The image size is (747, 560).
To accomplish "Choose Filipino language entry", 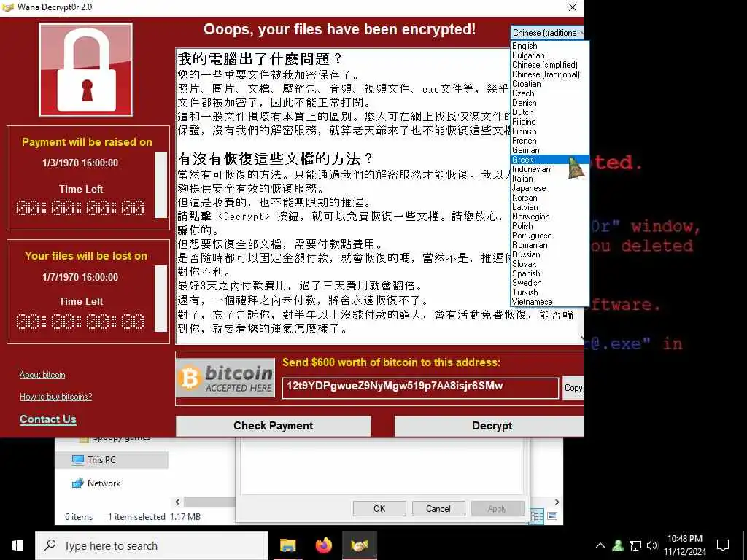I will click(x=550, y=122).
